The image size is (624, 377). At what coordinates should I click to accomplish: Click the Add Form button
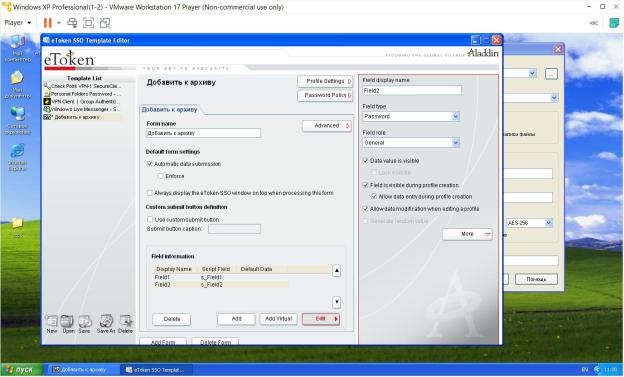[163, 342]
